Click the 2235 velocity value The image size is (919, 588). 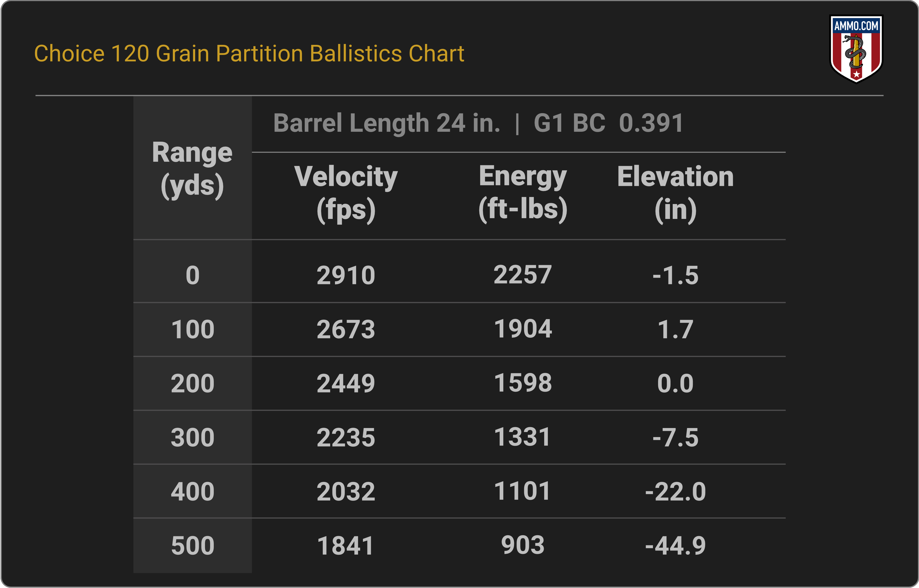346,437
